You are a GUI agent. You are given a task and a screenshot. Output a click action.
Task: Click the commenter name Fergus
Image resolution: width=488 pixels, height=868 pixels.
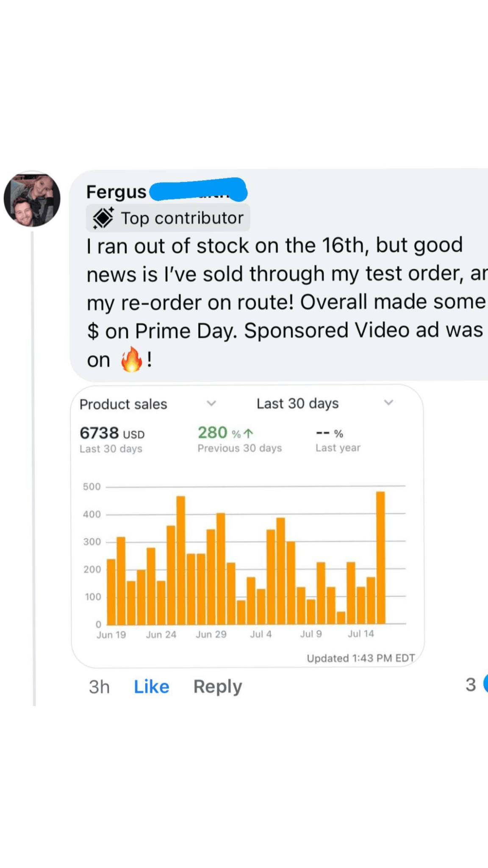pos(116,192)
